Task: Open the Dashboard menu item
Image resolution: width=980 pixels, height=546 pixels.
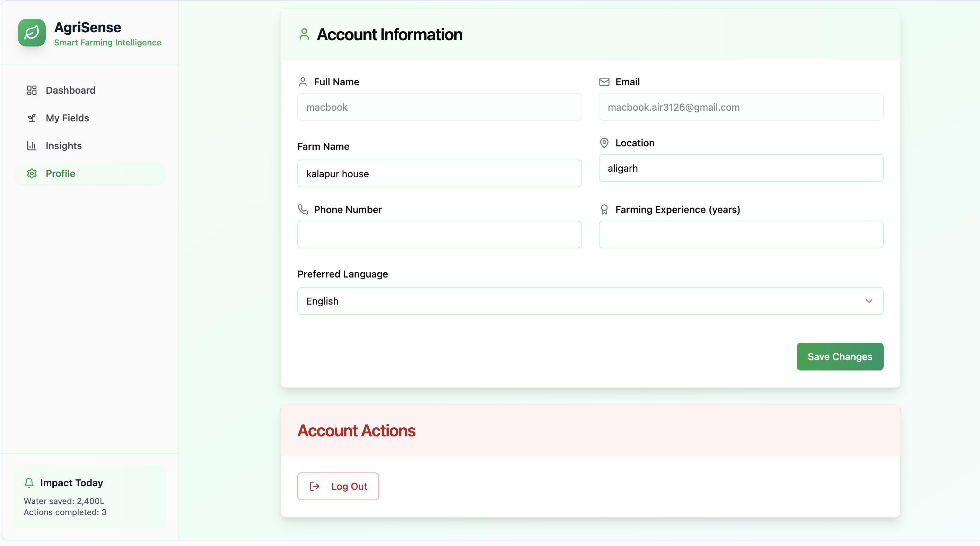Action: tap(70, 90)
